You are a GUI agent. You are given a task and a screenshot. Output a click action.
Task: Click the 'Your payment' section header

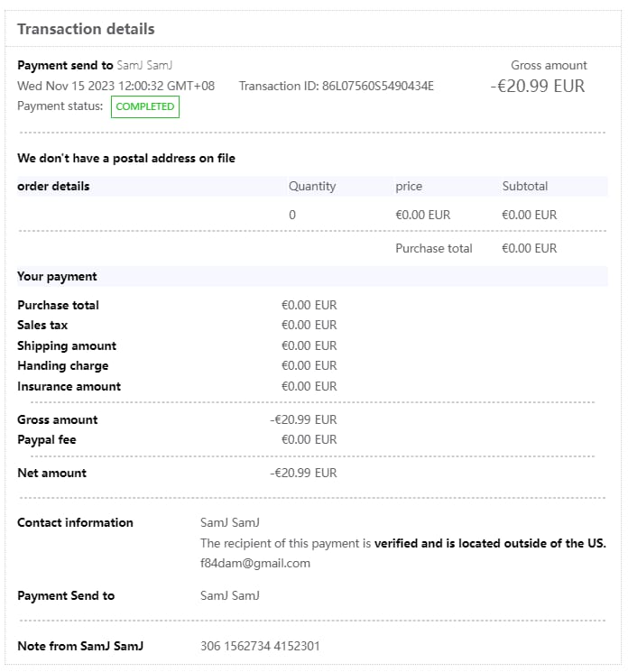(57, 276)
